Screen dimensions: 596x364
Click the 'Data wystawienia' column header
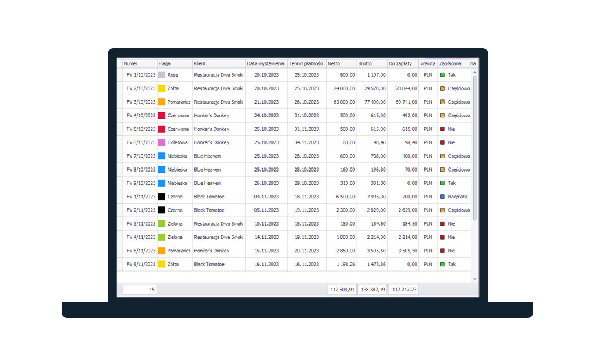(265, 63)
